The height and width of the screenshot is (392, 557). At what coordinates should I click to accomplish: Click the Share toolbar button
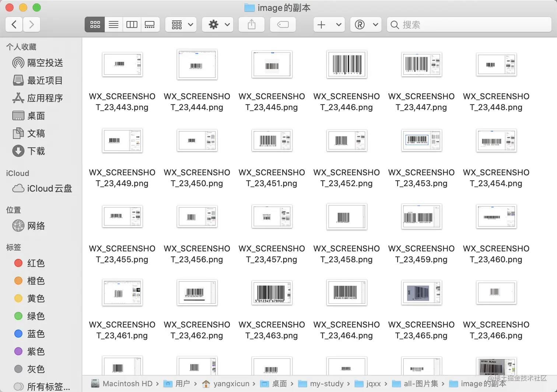click(252, 25)
